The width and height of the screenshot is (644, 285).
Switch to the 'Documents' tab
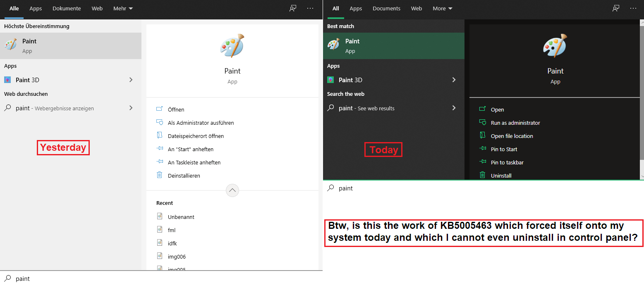[x=386, y=8]
